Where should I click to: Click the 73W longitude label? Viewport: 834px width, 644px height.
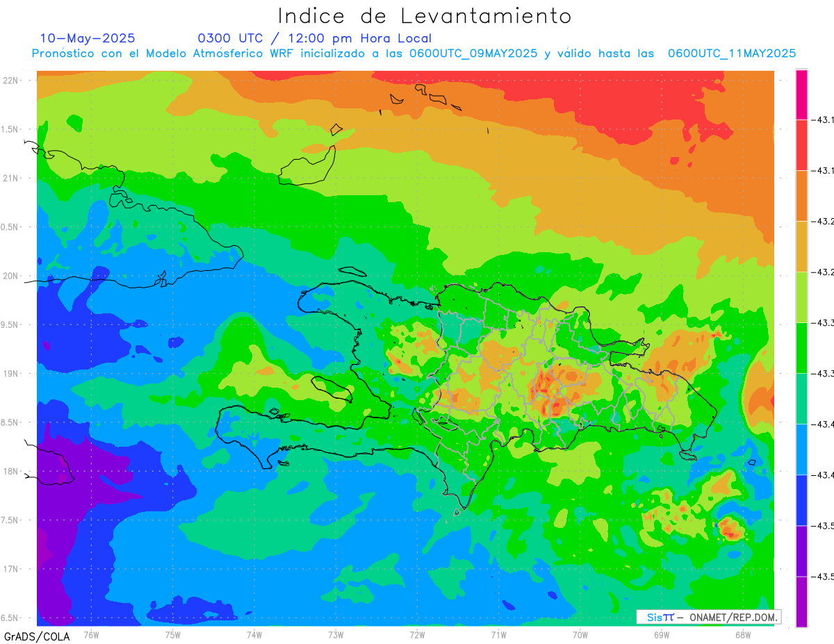(336, 634)
